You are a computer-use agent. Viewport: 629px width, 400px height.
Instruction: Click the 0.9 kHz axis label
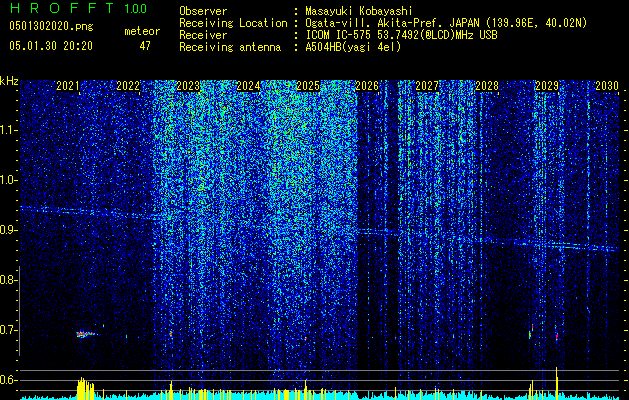coord(9,230)
